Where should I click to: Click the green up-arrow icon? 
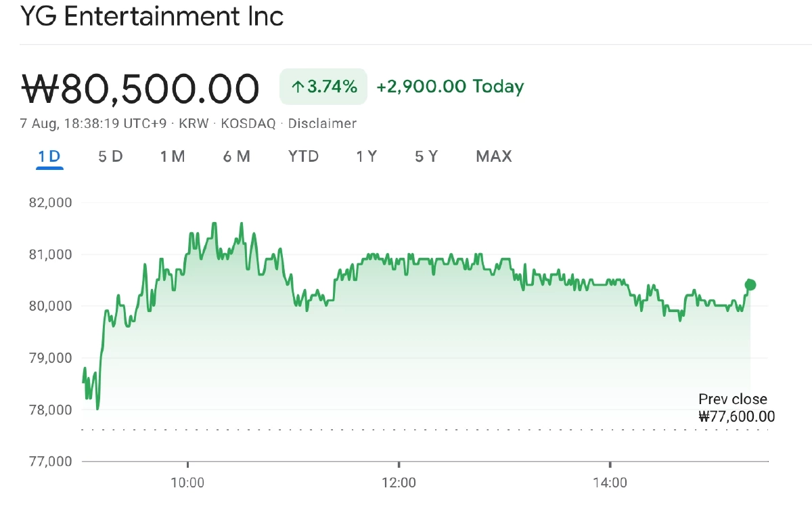coord(296,87)
